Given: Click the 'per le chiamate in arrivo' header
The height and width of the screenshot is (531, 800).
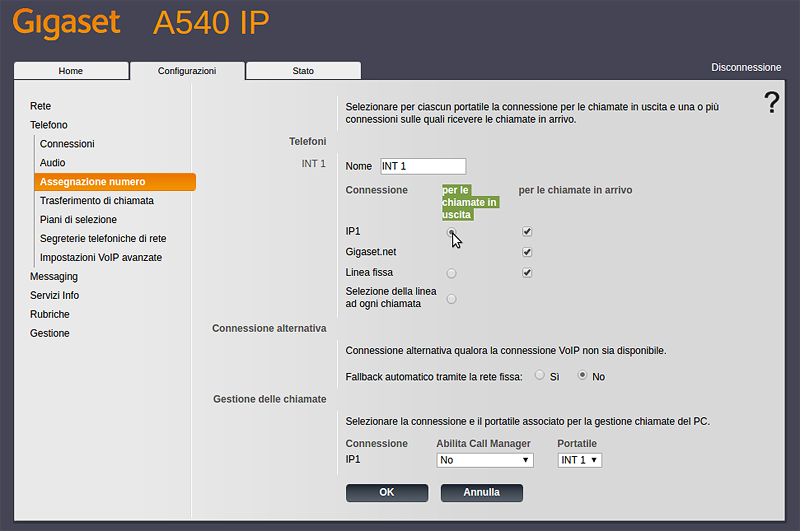Looking at the screenshot, I should [575, 190].
